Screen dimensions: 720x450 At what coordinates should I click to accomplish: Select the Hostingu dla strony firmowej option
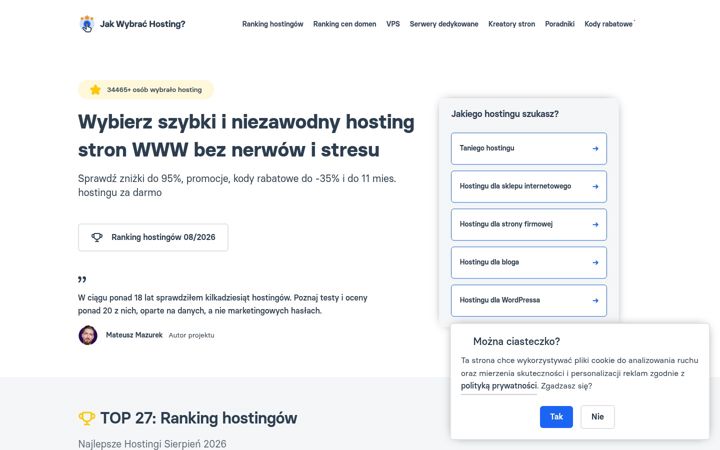click(529, 225)
